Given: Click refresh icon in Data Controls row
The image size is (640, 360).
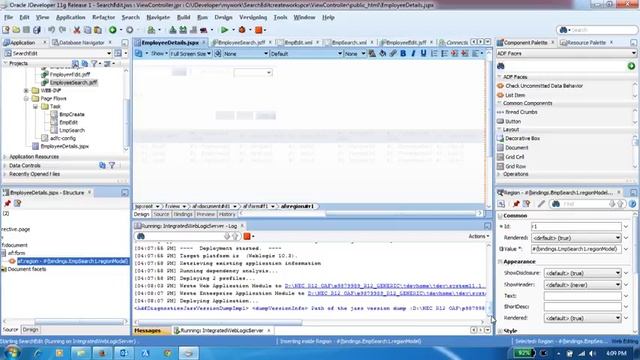Looking at the screenshot, I should click(102, 165).
